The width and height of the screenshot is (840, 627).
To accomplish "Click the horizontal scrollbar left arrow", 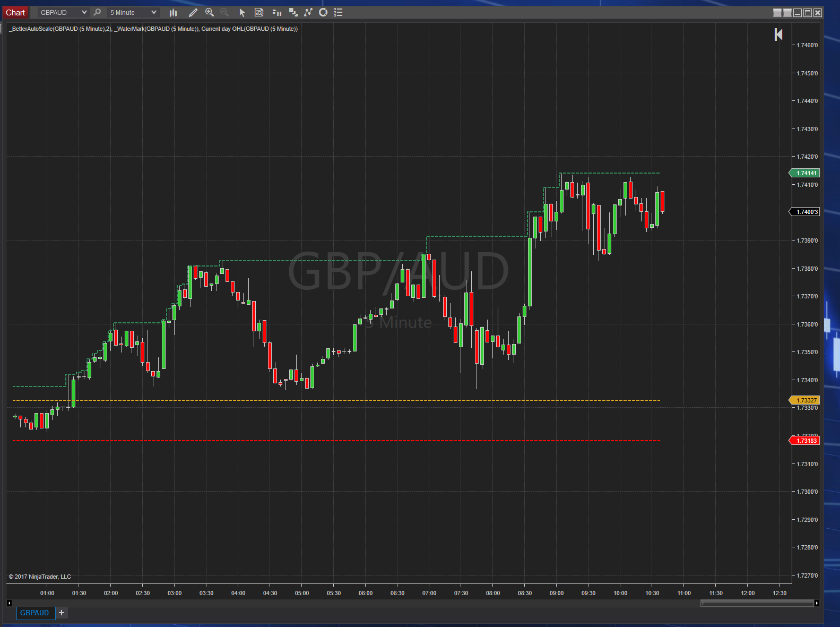I will (x=9, y=603).
